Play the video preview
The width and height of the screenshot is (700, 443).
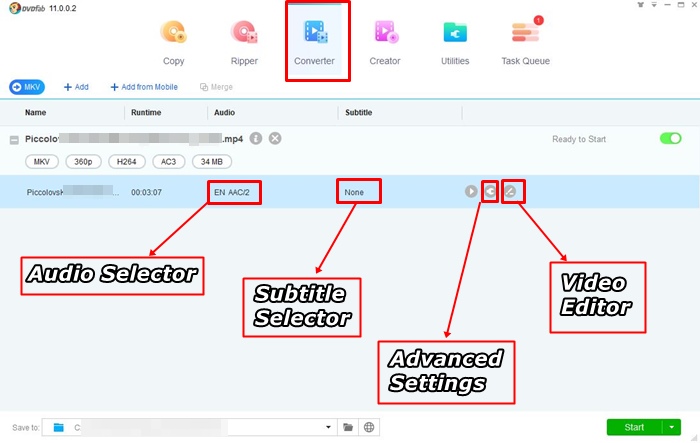click(471, 191)
